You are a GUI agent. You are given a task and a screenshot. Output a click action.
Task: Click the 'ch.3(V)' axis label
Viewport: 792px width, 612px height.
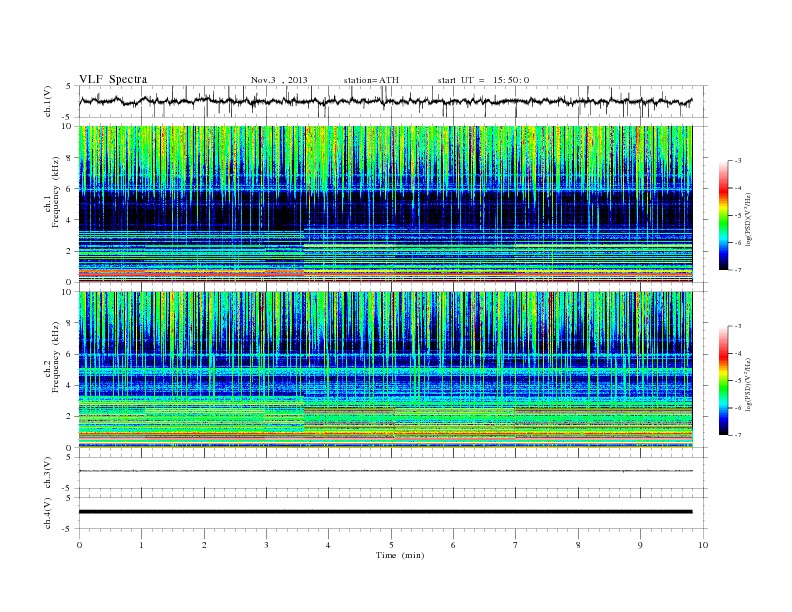(48, 473)
